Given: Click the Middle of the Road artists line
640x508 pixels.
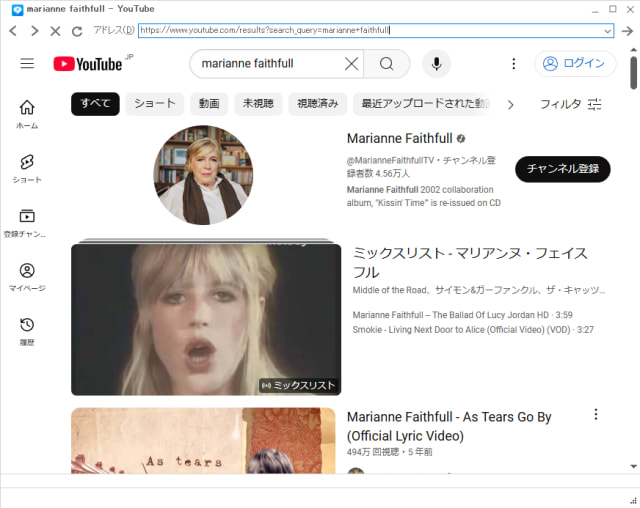Looking at the screenshot, I should 479,290.
